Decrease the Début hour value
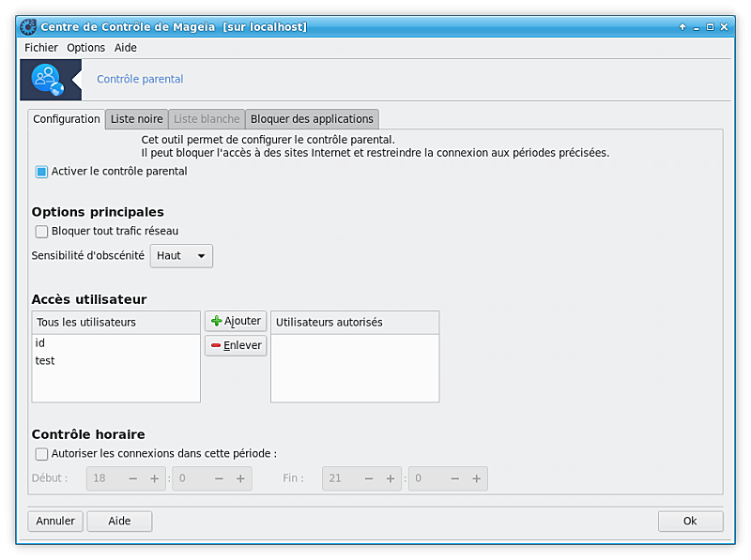 [x=133, y=478]
